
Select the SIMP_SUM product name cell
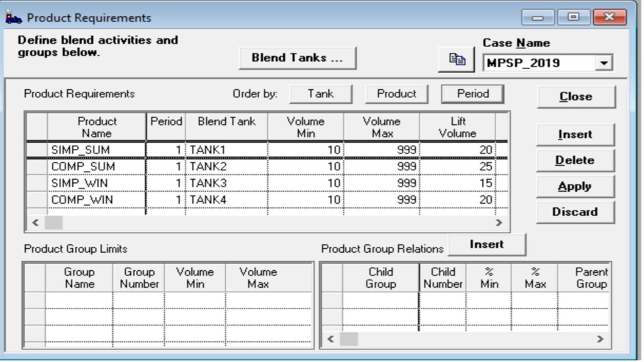coord(96,150)
